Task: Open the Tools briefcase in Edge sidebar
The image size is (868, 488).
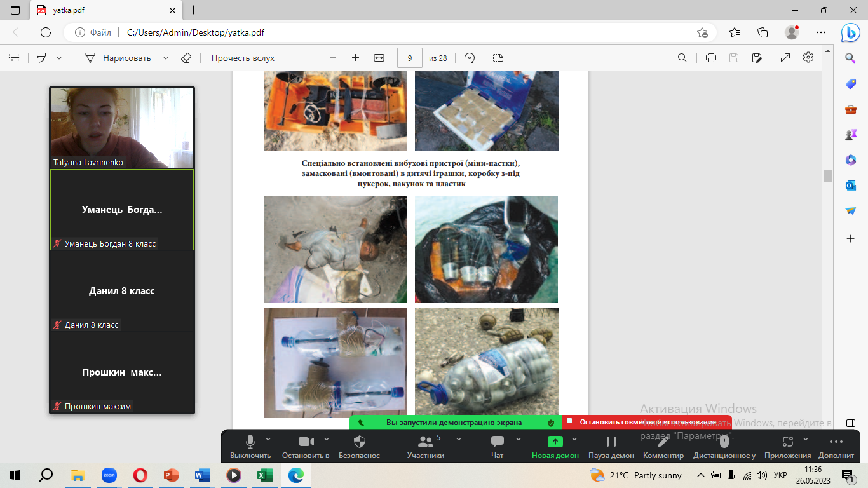Action: coord(851,109)
